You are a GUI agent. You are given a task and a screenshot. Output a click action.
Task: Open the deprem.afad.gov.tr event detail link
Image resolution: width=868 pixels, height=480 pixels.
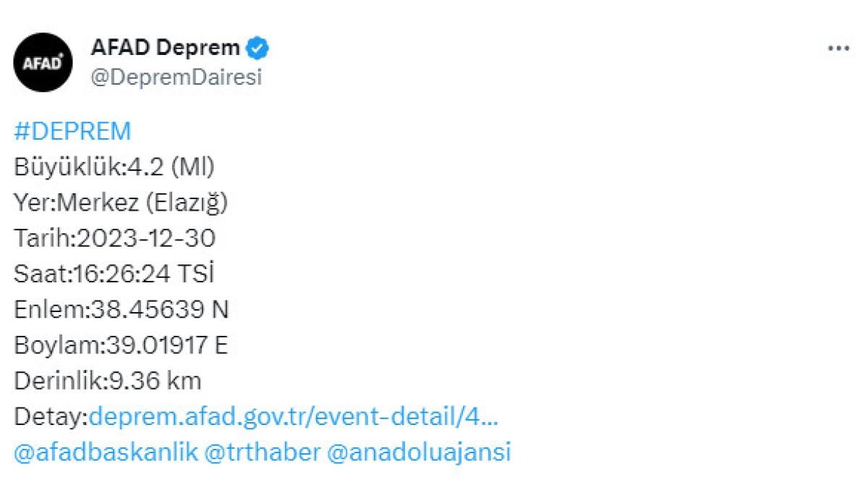click(293, 416)
